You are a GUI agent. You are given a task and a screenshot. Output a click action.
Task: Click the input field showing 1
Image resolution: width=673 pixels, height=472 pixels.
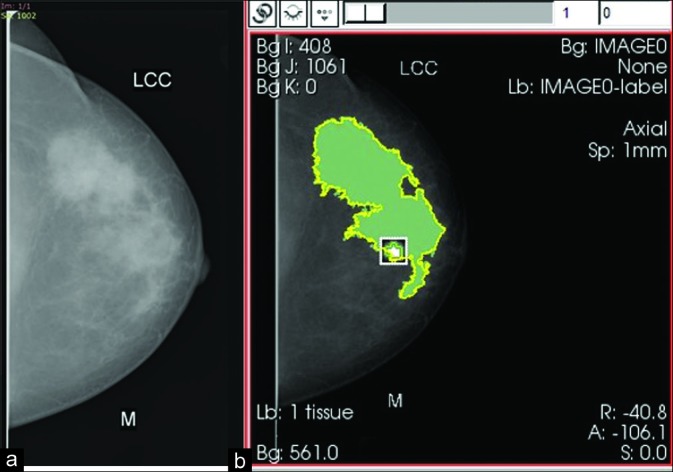[572, 15]
